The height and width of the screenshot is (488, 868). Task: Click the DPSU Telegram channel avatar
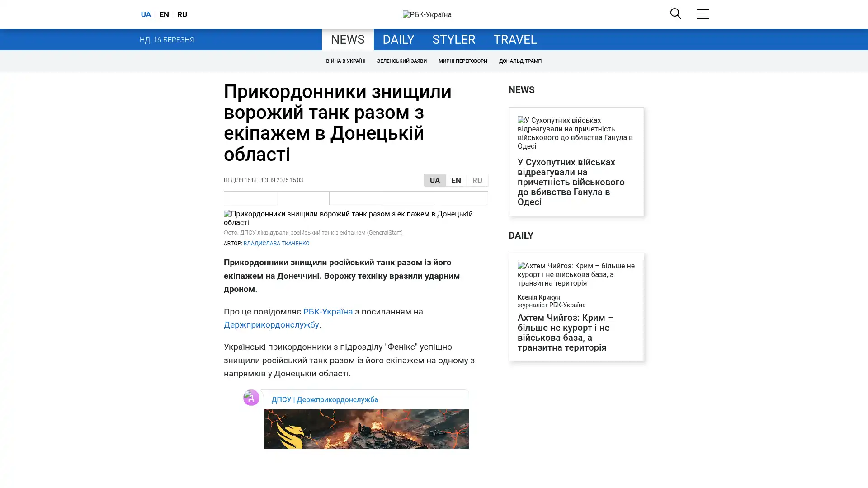251,398
